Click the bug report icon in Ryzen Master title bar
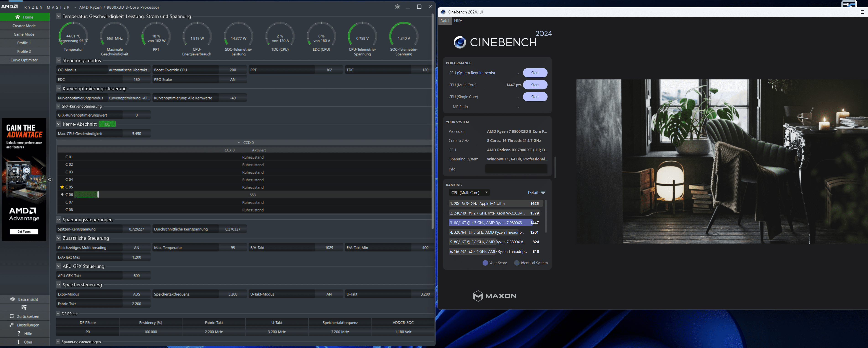The image size is (868, 348). click(397, 7)
